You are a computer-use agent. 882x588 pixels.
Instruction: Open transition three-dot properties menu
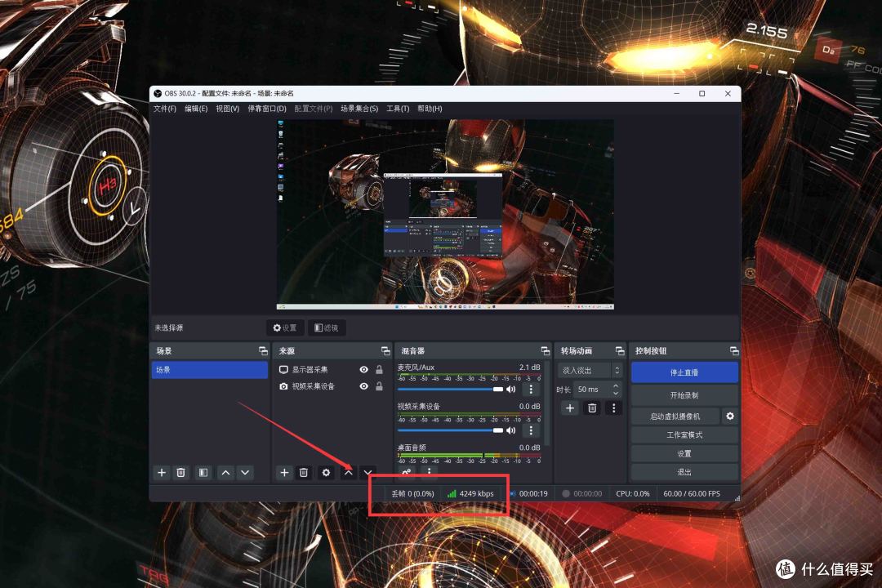pos(613,408)
